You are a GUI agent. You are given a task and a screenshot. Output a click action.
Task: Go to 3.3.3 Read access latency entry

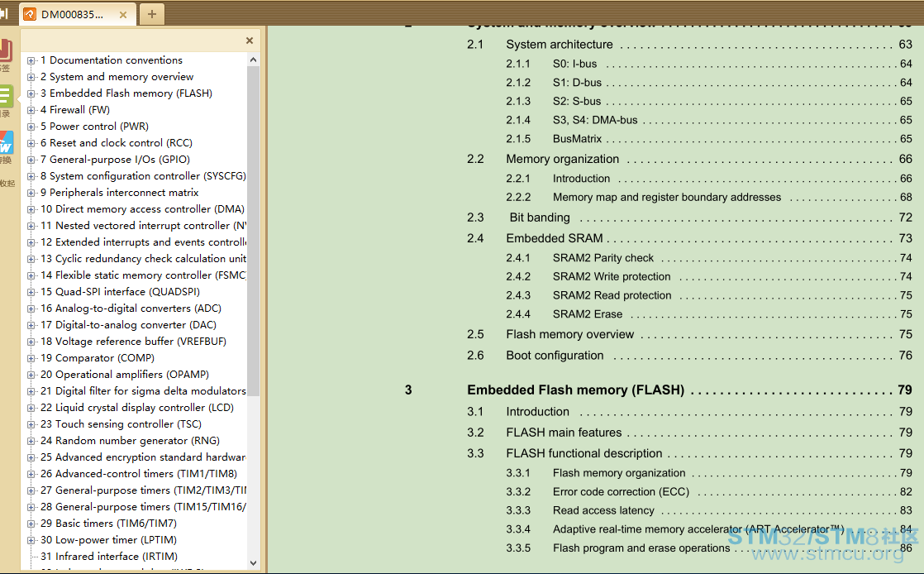click(x=709, y=510)
